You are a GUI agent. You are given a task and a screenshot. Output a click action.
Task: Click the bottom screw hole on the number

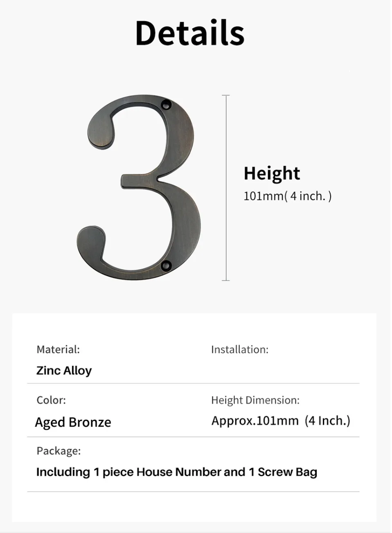pos(165,265)
